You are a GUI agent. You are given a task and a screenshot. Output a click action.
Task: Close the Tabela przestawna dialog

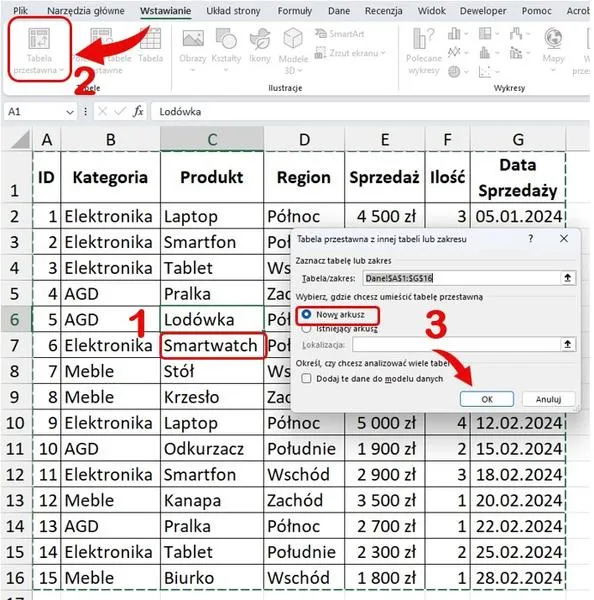point(564,239)
